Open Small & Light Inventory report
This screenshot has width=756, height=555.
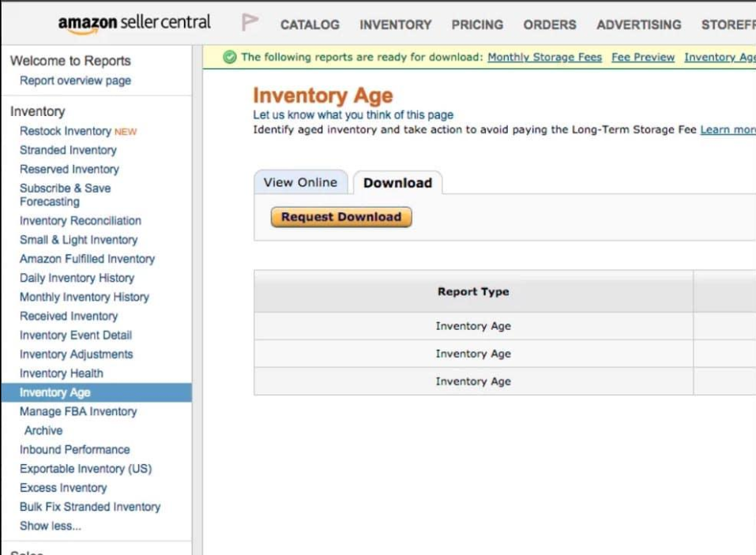[78, 240]
